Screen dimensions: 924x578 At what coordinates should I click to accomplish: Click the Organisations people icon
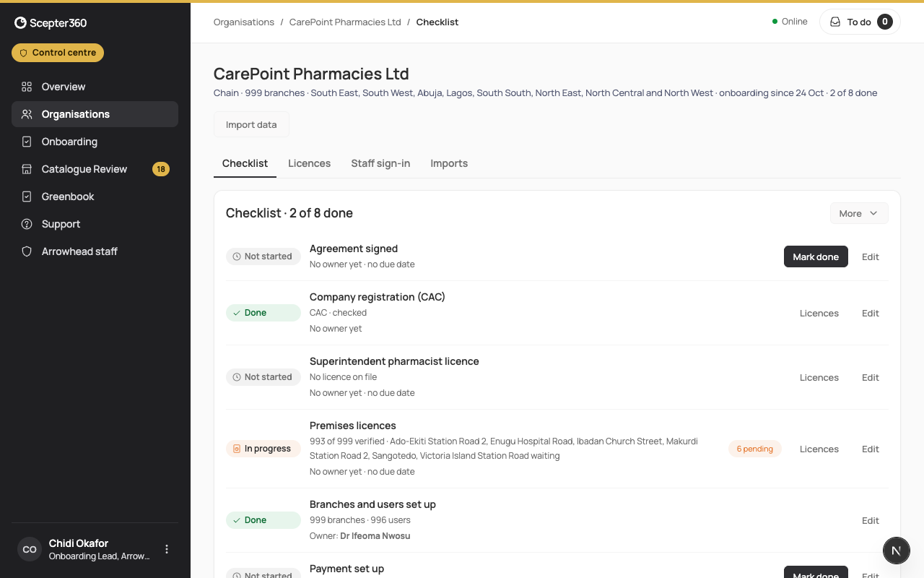coord(27,114)
